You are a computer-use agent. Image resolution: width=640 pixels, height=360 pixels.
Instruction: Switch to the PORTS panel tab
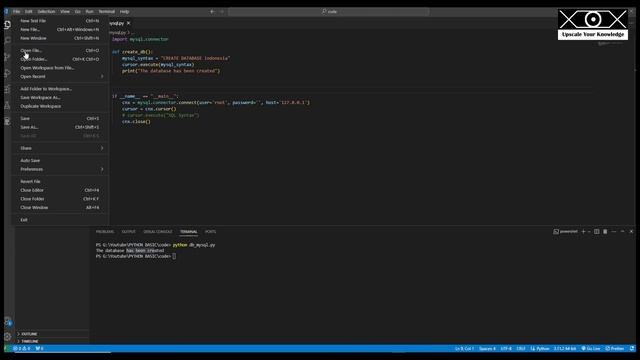210,231
